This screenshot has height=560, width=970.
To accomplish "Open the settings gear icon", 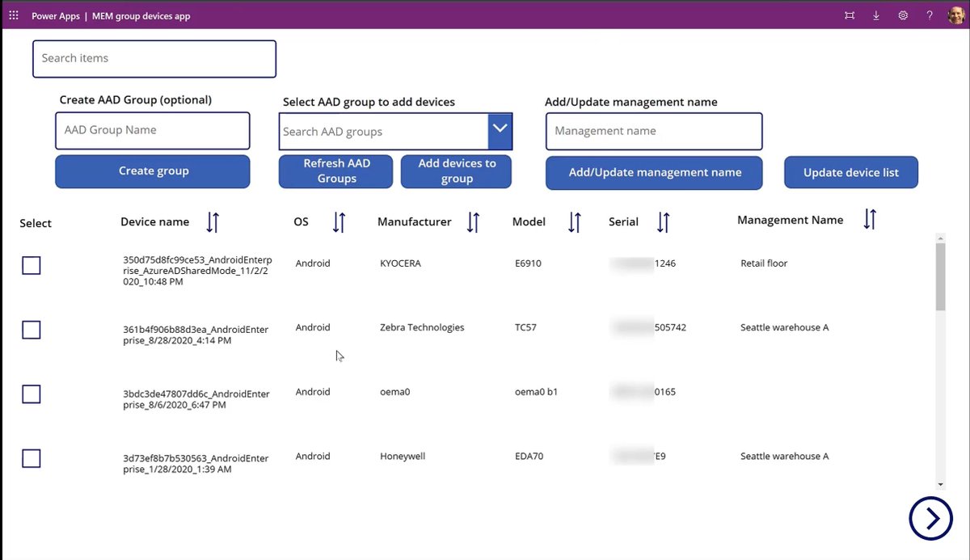I will click(903, 15).
